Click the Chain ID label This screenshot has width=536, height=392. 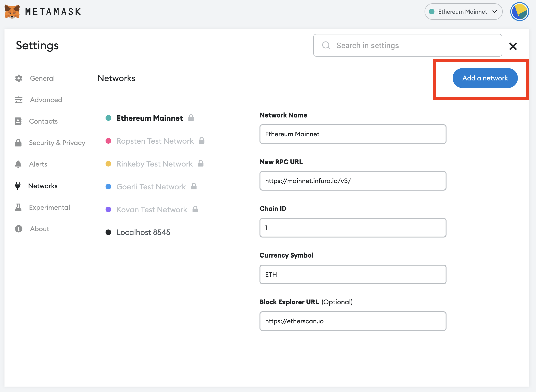pos(273,208)
